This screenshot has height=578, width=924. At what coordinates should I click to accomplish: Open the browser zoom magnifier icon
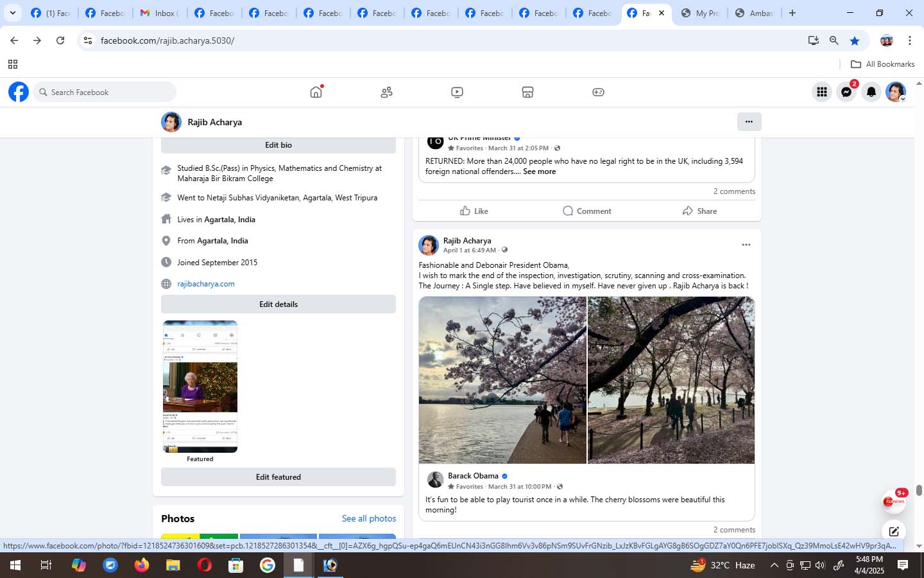[834, 40]
